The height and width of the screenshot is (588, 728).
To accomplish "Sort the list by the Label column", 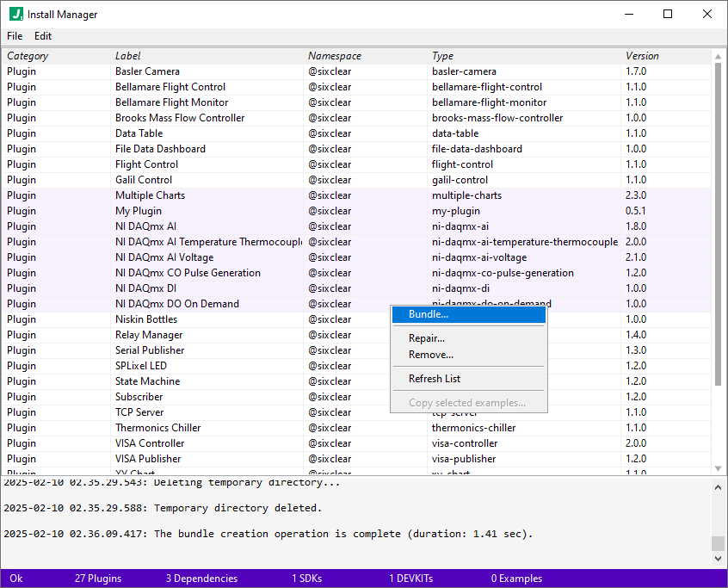I will [127, 55].
